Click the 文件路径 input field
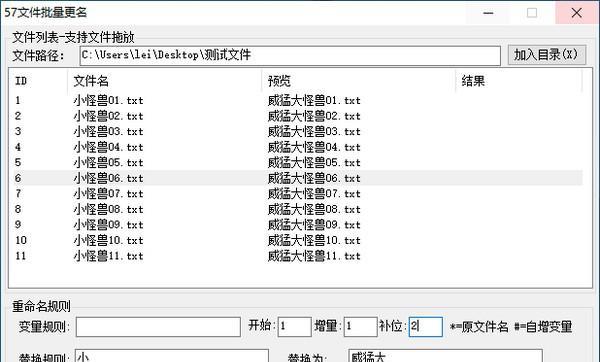The height and width of the screenshot is (362, 600). pos(290,55)
